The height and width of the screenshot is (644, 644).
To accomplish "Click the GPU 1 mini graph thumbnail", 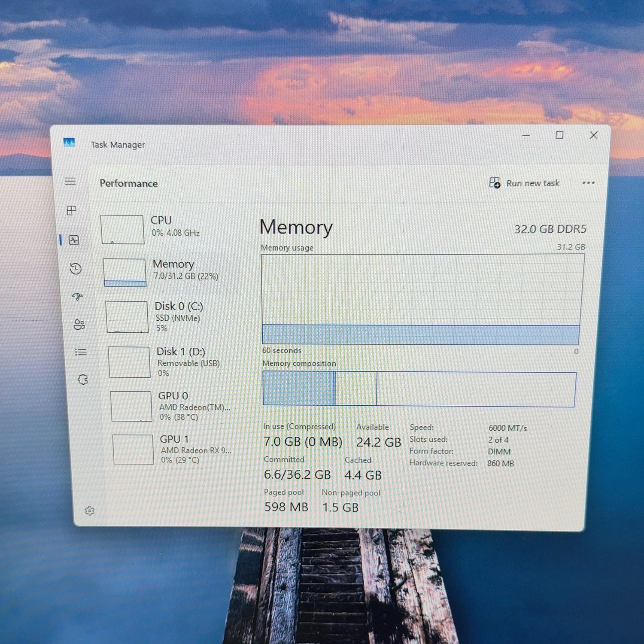I will pos(133,450).
